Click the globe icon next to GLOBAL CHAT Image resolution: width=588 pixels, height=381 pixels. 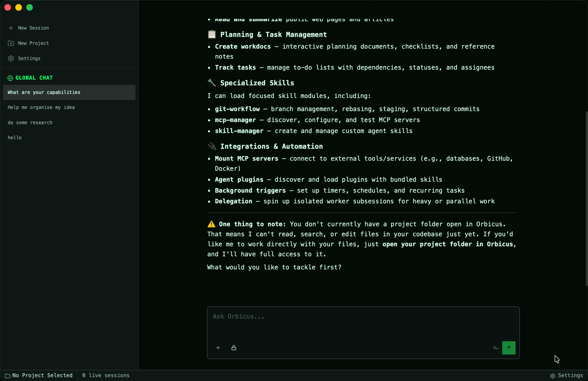[10, 78]
